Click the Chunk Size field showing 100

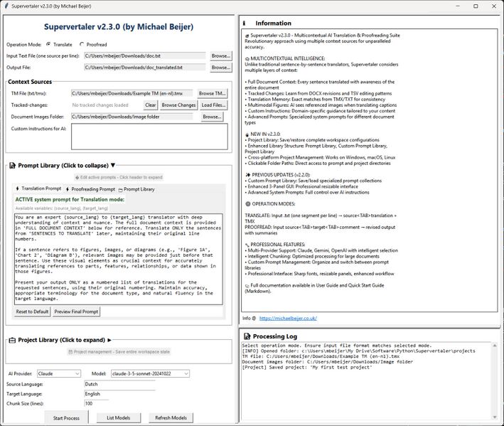point(97,403)
